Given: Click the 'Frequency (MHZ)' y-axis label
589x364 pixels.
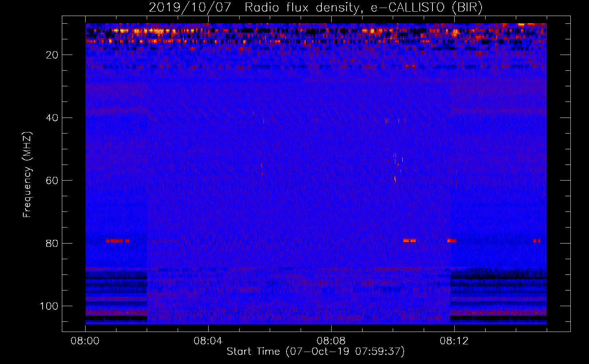Looking at the screenshot, I should point(27,175).
